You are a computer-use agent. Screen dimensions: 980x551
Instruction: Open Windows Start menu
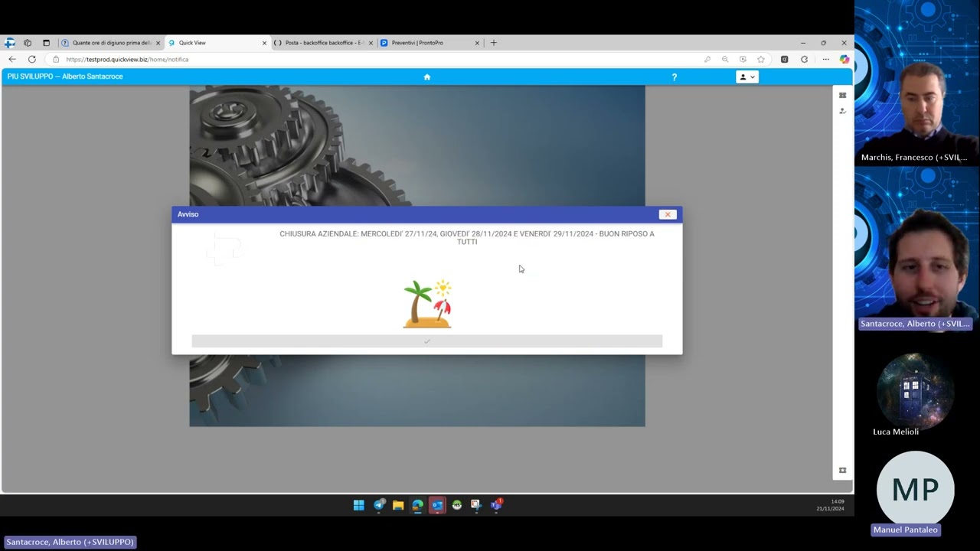(x=358, y=505)
